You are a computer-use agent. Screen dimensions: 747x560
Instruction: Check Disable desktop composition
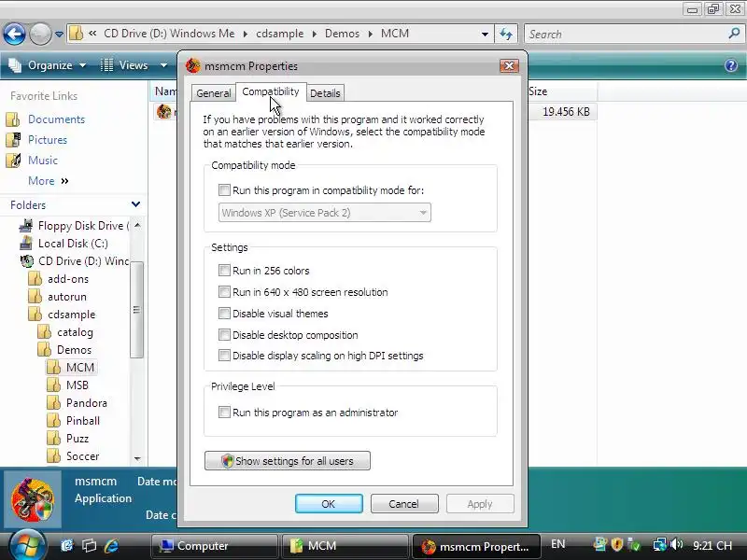tap(224, 334)
